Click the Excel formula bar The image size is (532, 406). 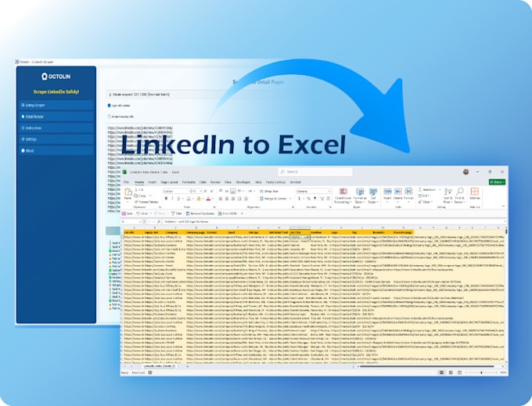334,221
